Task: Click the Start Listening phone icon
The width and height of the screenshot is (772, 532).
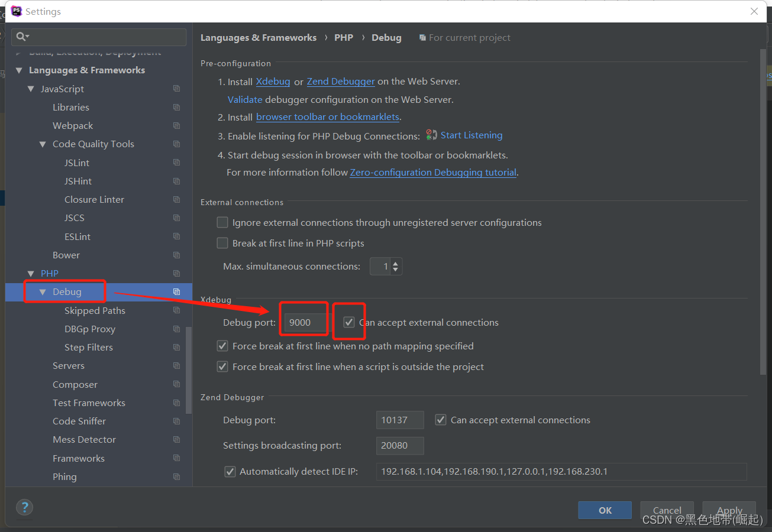Action: tap(431, 135)
